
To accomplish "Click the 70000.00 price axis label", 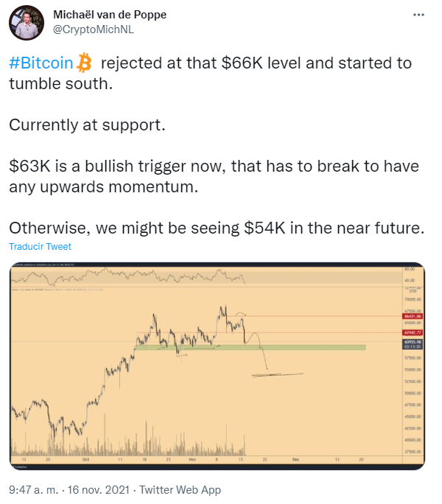I will click(x=412, y=300).
